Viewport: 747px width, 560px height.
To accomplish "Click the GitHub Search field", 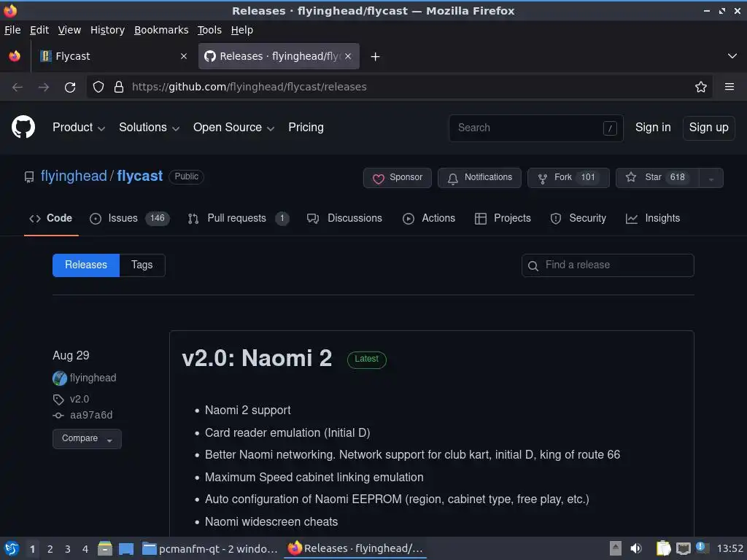I will coord(536,128).
